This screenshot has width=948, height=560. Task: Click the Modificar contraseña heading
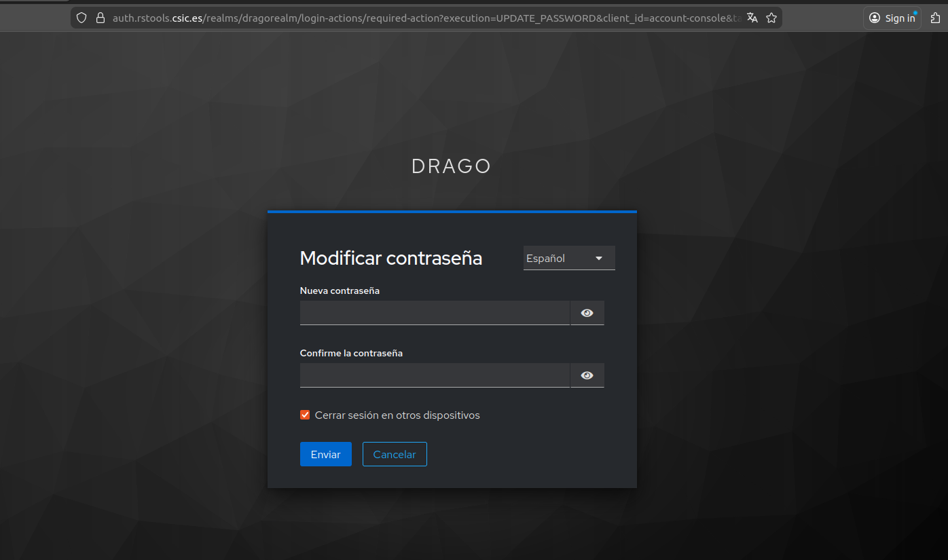pyautogui.click(x=391, y=258)
